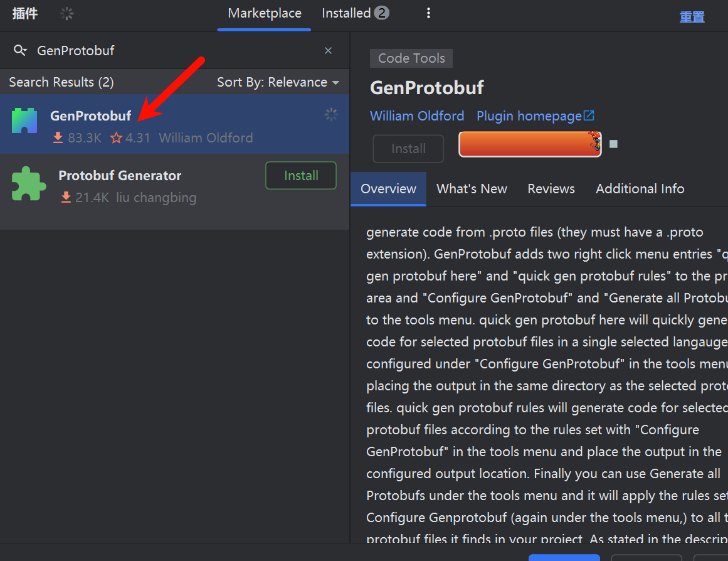Click the GenProtobuf star rating icon
Screen dimensions: 728x561
coord(117,138)
